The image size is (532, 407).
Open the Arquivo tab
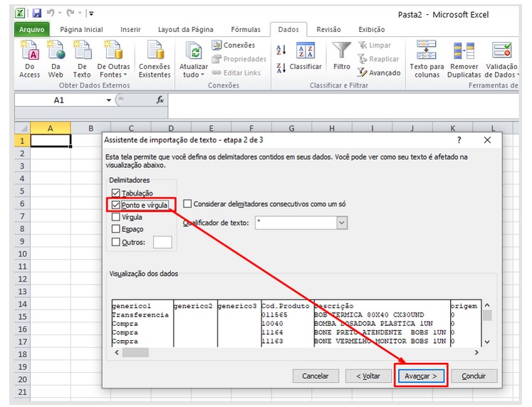pyautogui.click(x=31, y=29)
